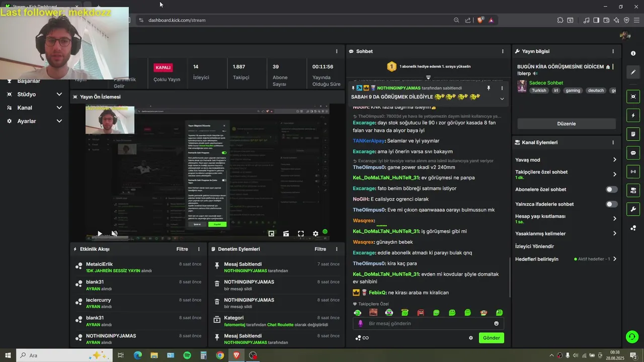Click the browser address bar URL
Image resolution: width=644 pixels, height=362 pixels.
click(177, 20)
